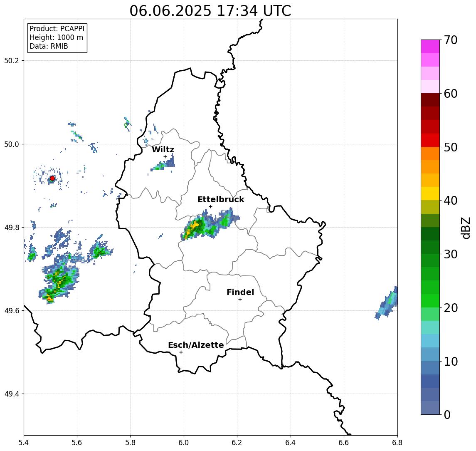The width and height of the screenshot is (476, 451).
Task: Click the longitude 6.6 axis tick label
Action: (344, 443)
